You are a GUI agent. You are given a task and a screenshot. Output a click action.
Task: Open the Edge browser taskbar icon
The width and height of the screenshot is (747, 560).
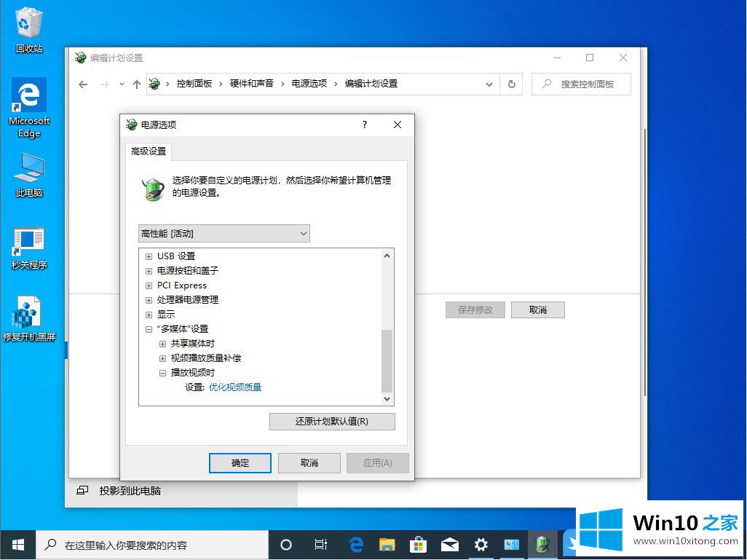coord(356,545)
